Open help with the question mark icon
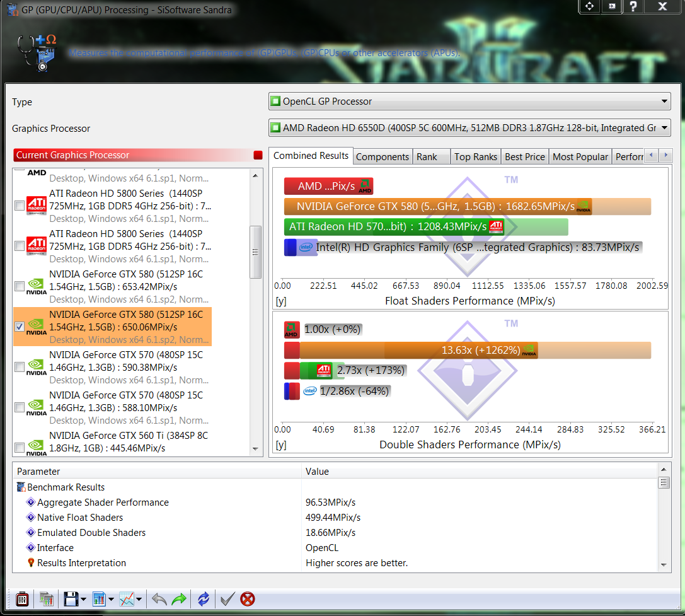 click(633, 6)
